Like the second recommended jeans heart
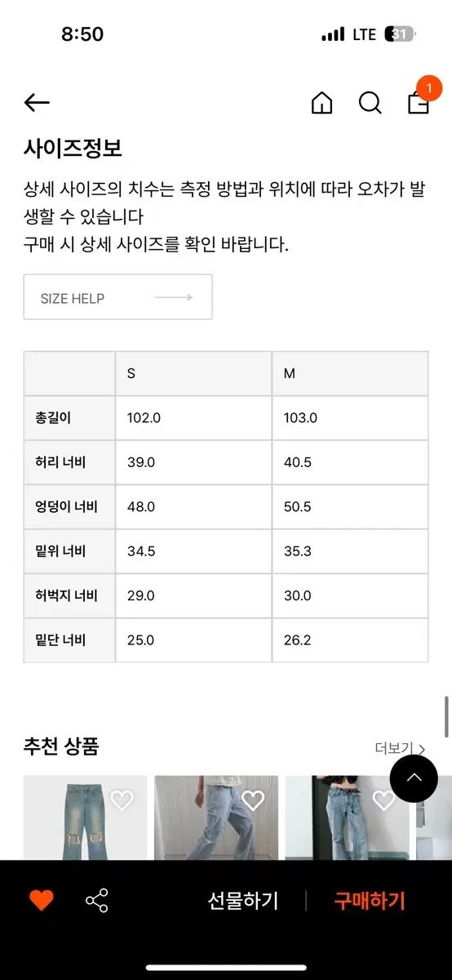Image resolution: width=452 pixels, height=980 pixels. point(253,800)
